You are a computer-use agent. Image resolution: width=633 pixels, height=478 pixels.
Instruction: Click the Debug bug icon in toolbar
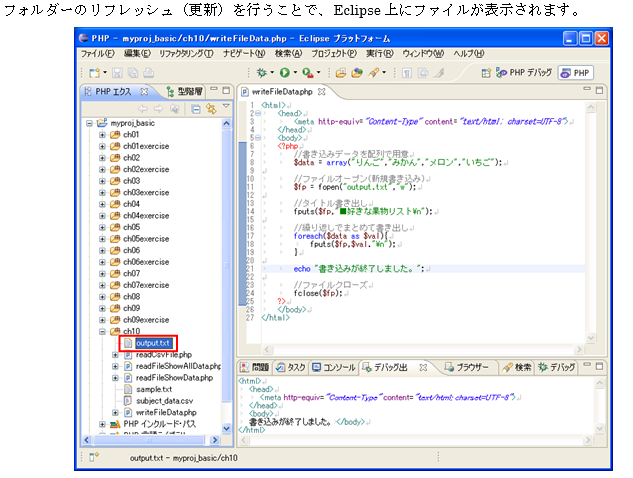pos(262,73)
